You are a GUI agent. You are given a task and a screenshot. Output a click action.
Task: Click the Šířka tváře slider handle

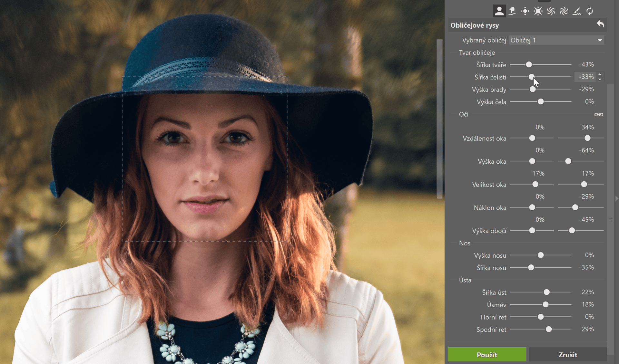click(x=529, y=65)
